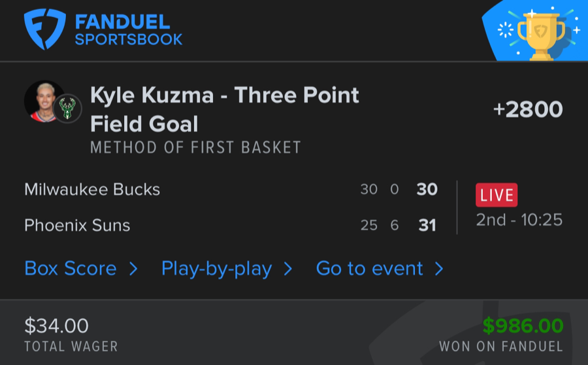
Task: Click the Phoenix Suns team name
Action: coord(77,226)
